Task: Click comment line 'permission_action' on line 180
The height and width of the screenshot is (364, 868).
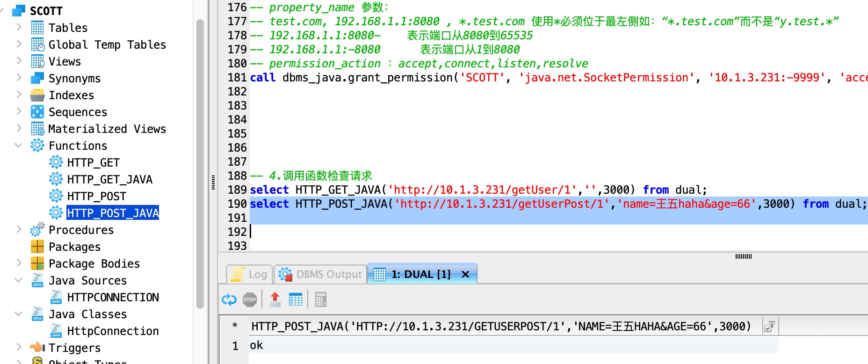Action: (x=419, y=63)
